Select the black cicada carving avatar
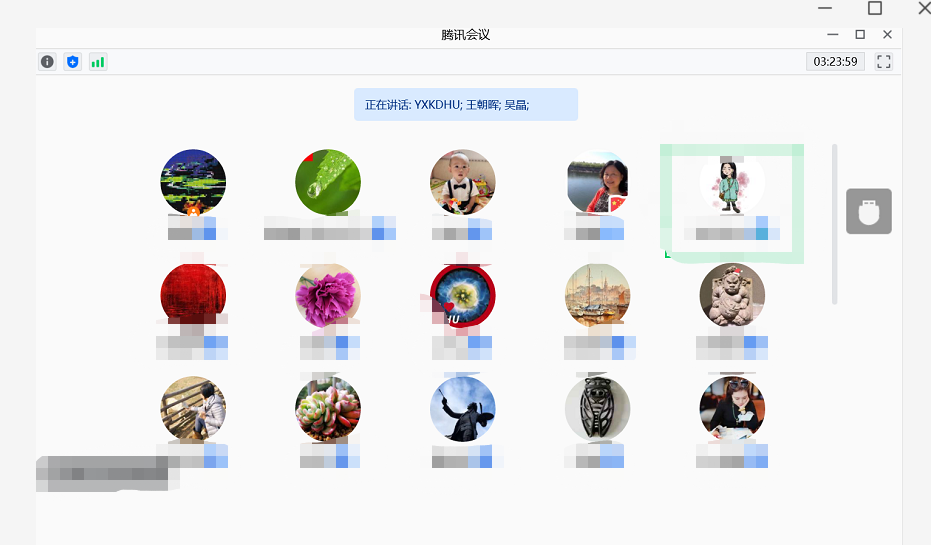The image size is (931, 545). pyautogui.click(x=597, y=409)
